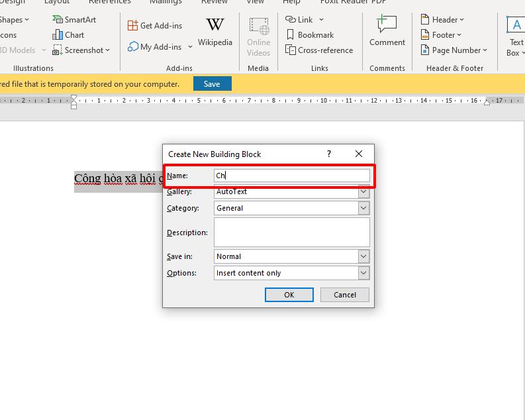The image size is (525, 420).
Task: Switch to the Help ribbon tab
Action: (x=291, y=2)
